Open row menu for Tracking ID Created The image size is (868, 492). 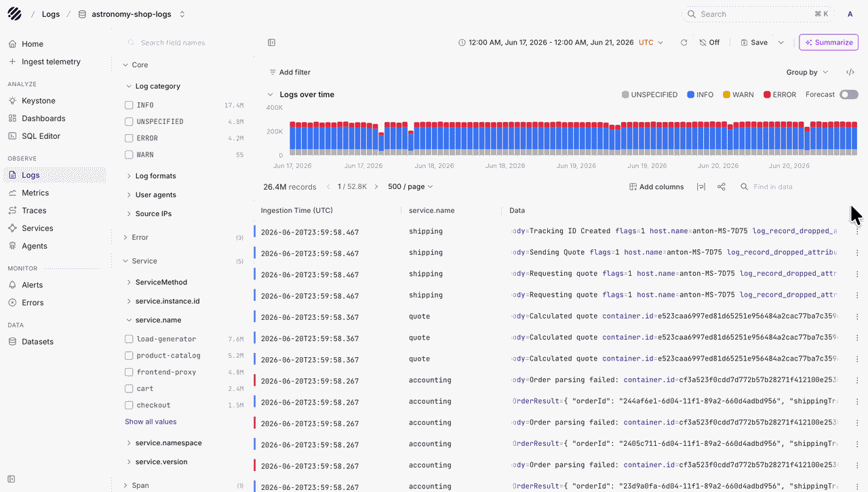[857, 232]
